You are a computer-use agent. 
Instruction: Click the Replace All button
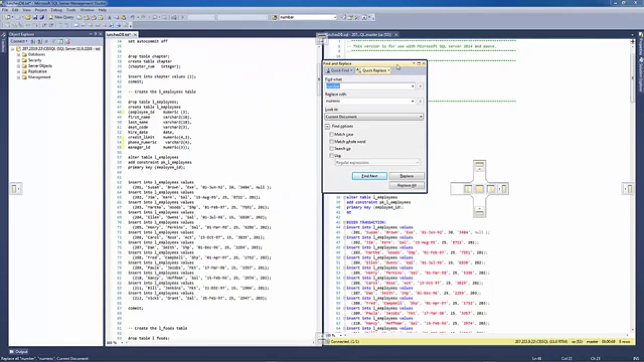407,186
